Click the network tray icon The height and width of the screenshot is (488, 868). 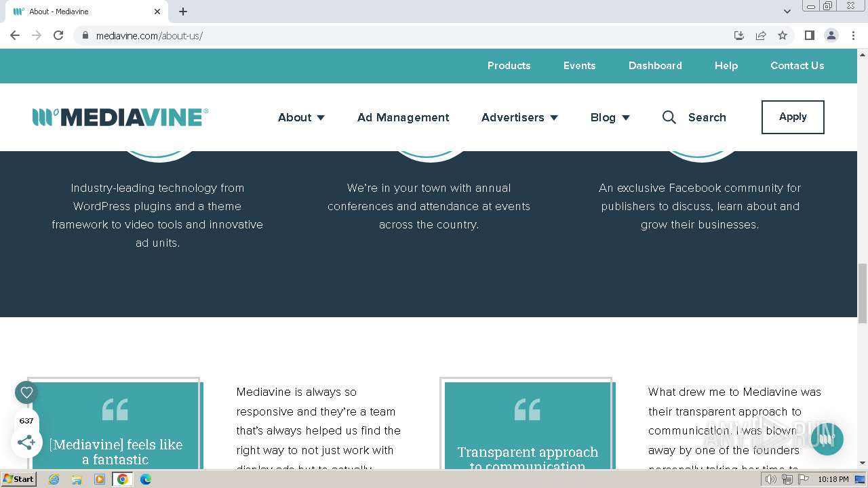[x=787, y=479]
